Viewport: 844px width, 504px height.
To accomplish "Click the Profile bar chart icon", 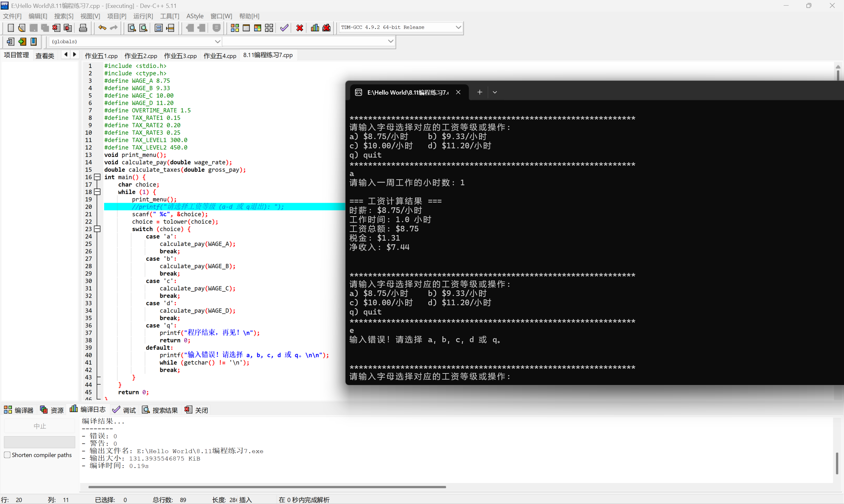I will [x=315, y=28].
